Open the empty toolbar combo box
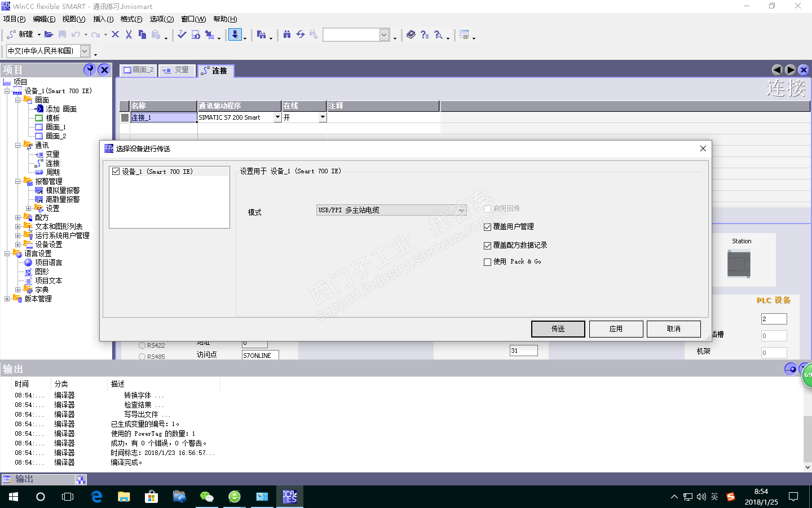This screenshot has width=812, height=508. [x=384, y=35]
